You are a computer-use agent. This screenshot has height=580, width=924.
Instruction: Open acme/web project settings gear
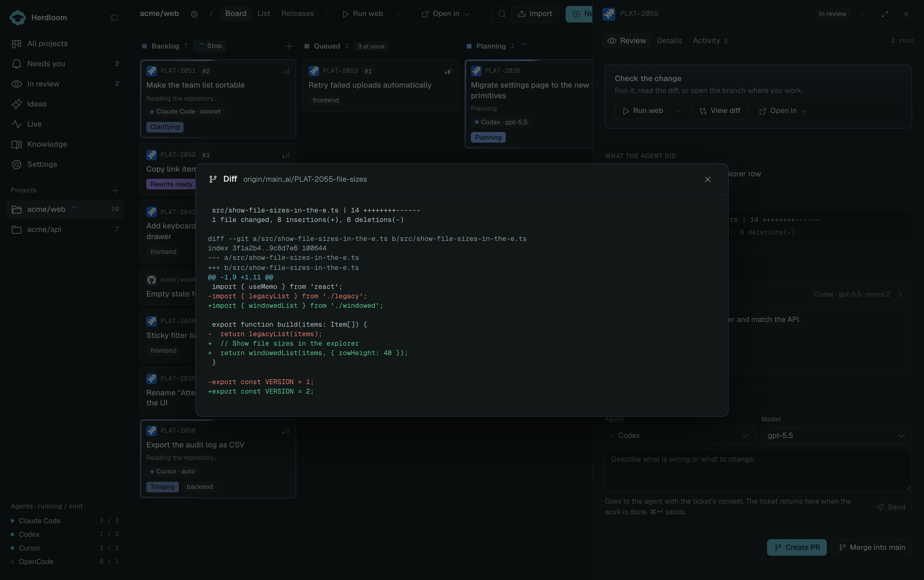(194, 14)
